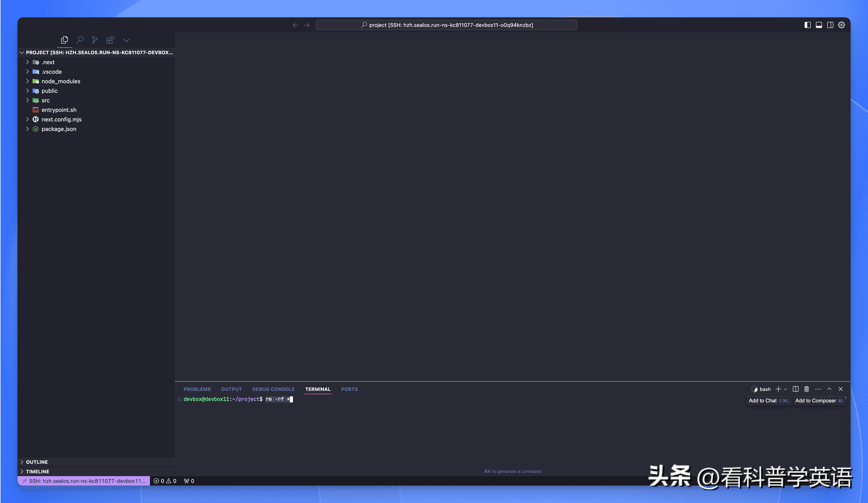The image size is (868, 503).
Task: Split the terminal pane
Action: [x=796, y=389]
